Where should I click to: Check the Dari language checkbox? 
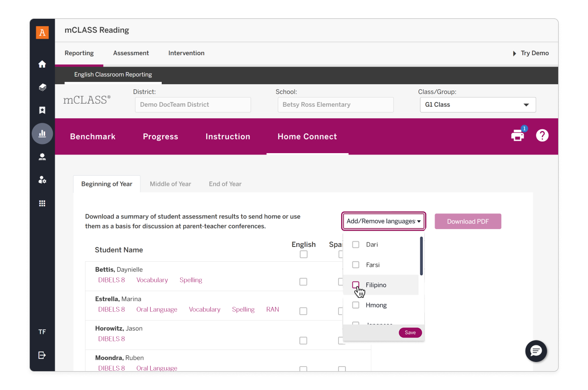(356, 245)
